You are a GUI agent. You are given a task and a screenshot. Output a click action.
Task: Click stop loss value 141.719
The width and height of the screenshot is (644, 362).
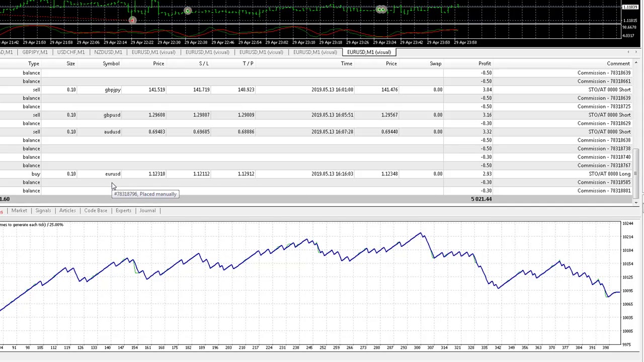click(201, 89)
